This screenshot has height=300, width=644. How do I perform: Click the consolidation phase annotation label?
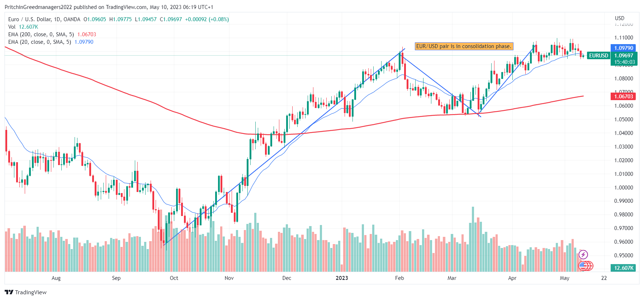click(464, 46)
